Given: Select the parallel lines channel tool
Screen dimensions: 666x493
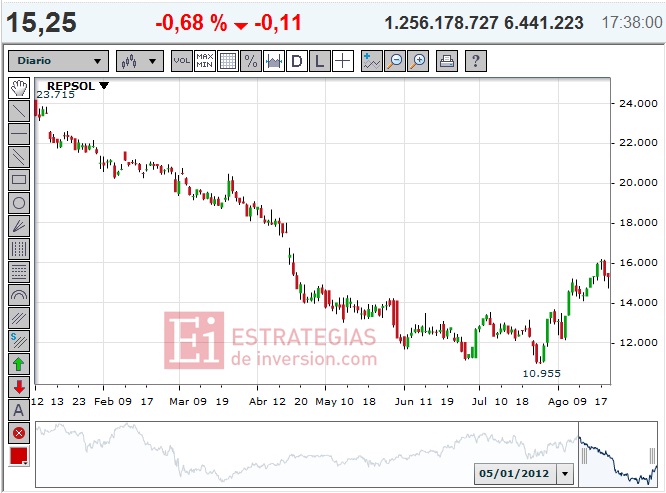Looking at the screenshot, I should tap(19, 157).
